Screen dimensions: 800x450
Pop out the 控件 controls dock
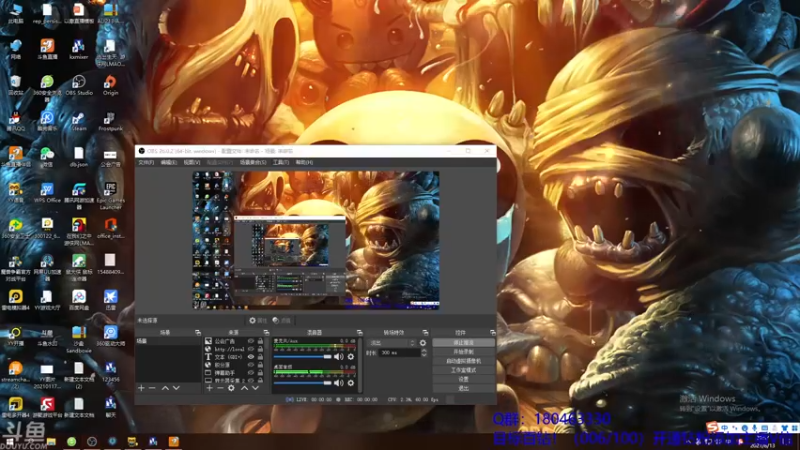pos(492,333)
